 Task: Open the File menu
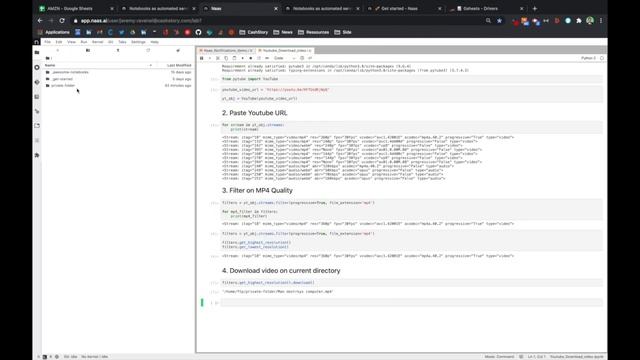(48, 42)
